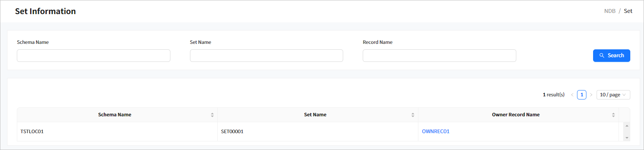Image resolution: width=644 pixels, height=150 pixels.
Task: Click the table scrollbar down arrow
Action: [x=627, y=138]
